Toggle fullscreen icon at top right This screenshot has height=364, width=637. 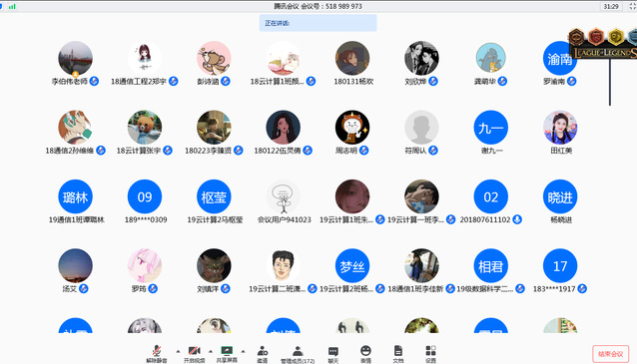point(633,7)
